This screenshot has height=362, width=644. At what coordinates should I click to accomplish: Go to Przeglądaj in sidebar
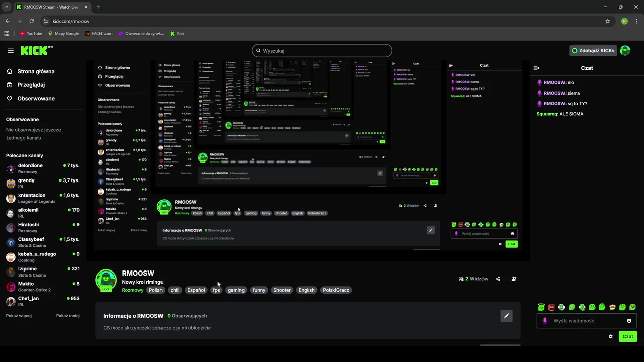(26, 85)
